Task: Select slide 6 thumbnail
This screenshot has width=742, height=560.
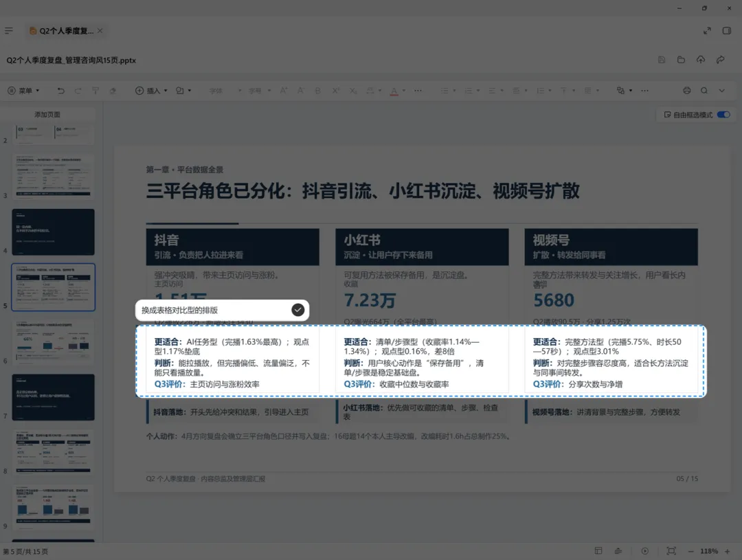Action: pyautogui.click(x=53, y=342)
